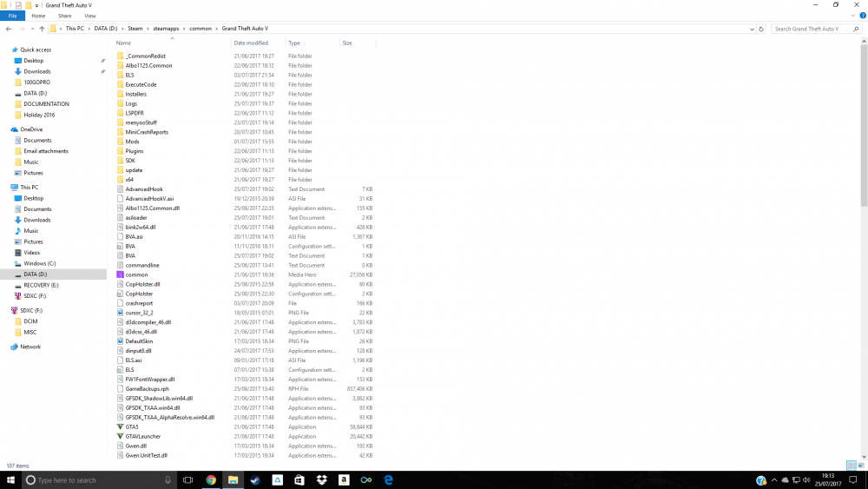Click the Back navigation arrow
This screenshot has height=489, width=868.
(9, 29)
